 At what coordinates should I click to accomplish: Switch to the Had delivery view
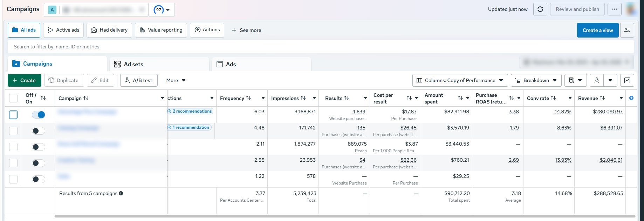pos(109,30)
